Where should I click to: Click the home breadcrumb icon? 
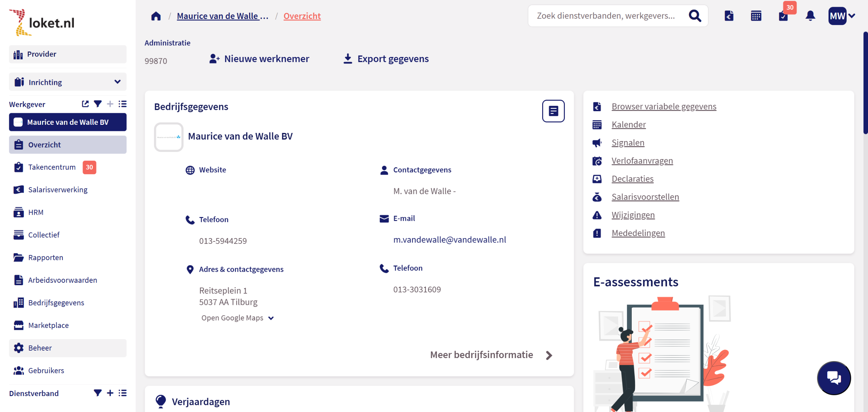pyautogui.click(x=156, y=16)
